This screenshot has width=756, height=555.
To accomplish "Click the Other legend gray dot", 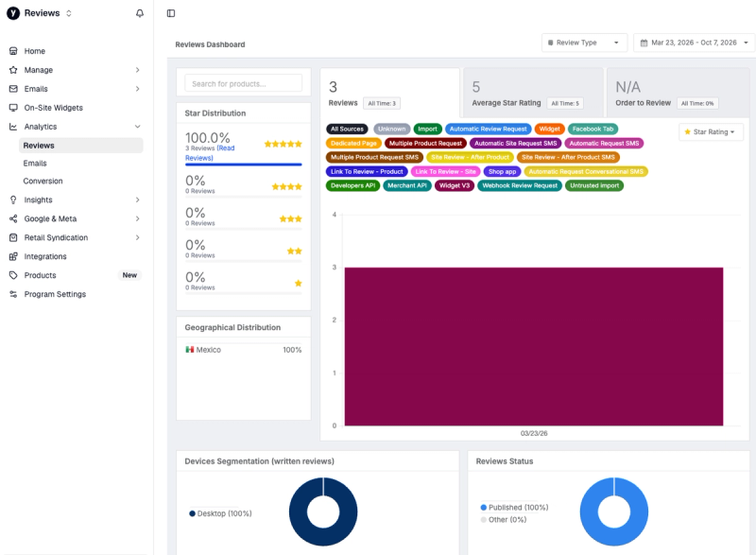I will tap(484, 519).
